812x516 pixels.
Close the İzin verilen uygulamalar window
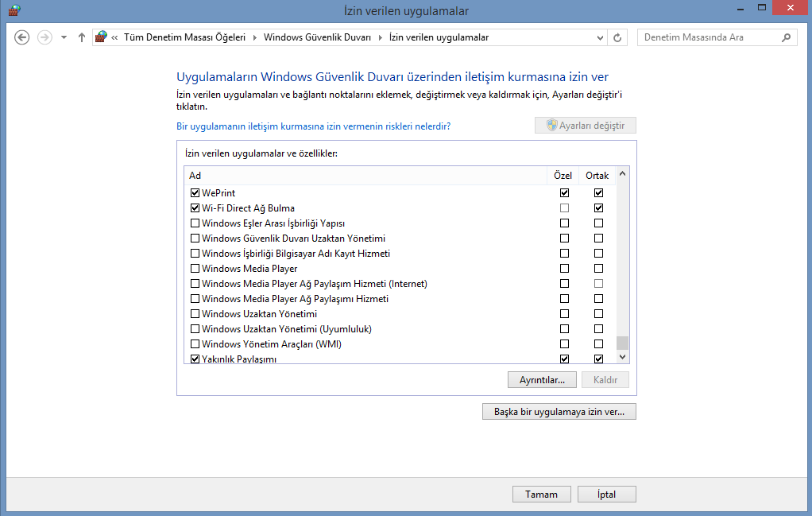pos(791,8)
